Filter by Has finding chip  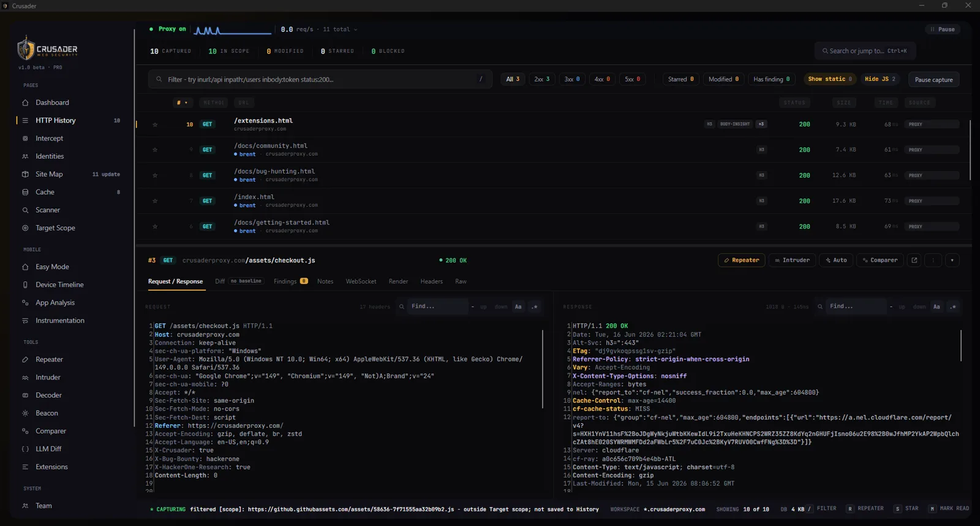[771, 79]
